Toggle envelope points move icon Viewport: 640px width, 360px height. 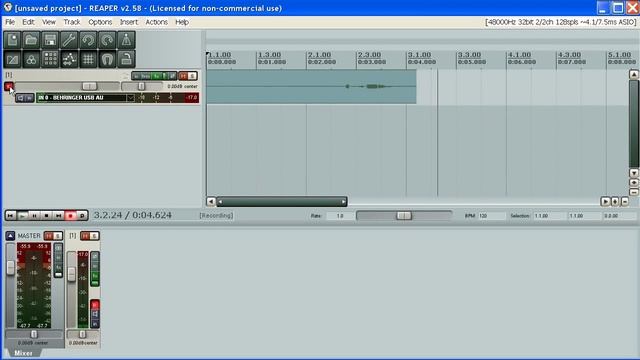click(69, 59)
